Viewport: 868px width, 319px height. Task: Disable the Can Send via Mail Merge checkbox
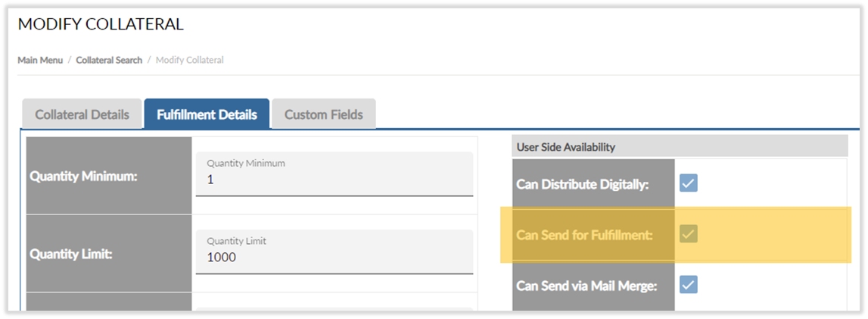[x=688, y=285]
